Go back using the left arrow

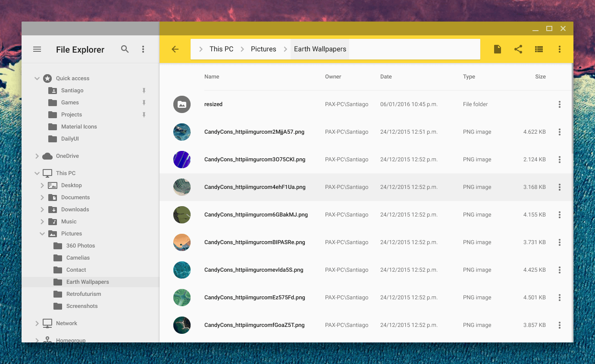[x=175, y=49]
